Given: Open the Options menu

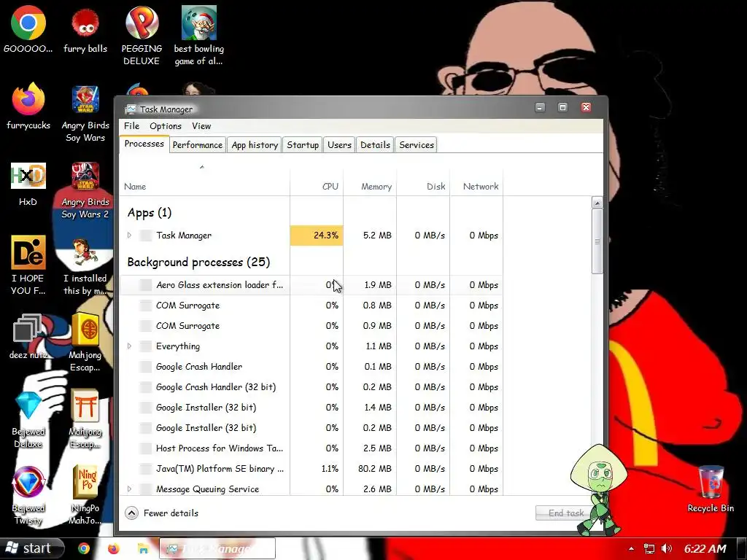Looking at the screenshot, I should click(x=166, y=125).
